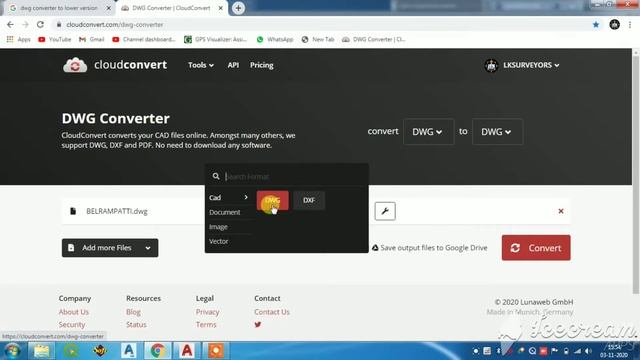Open the Tools dropdown menu
Viewport: 640px width, 360px height.
click(x=201, y=65)
